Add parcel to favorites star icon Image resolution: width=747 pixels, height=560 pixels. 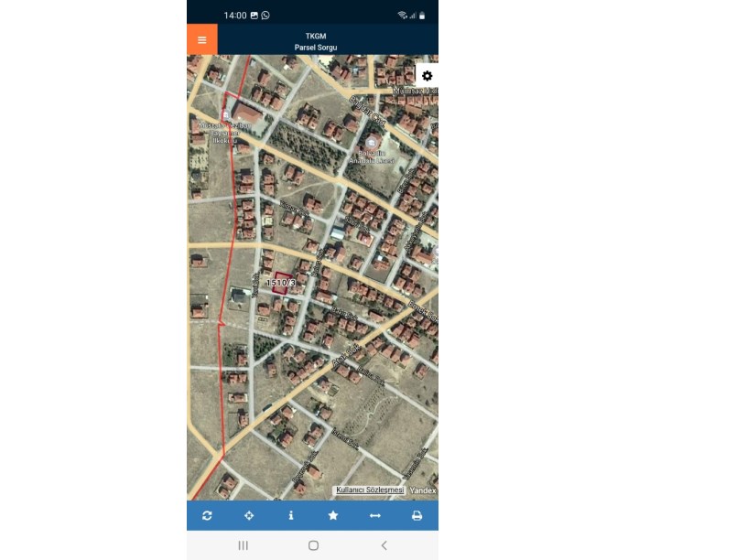click(333, 515)
